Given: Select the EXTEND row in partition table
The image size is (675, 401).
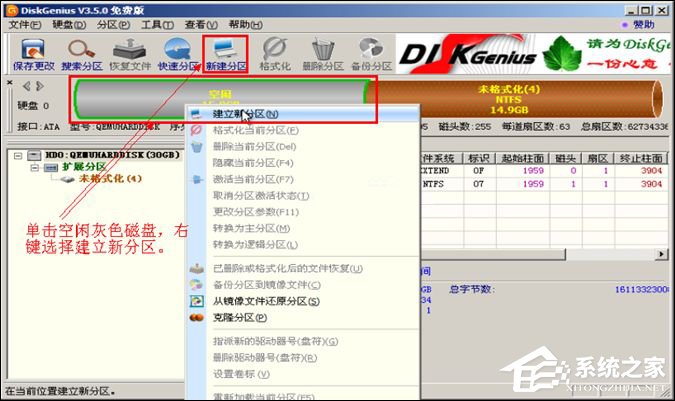Looking at the screenshot, I should pyautogui.click(x=544, y=171).
